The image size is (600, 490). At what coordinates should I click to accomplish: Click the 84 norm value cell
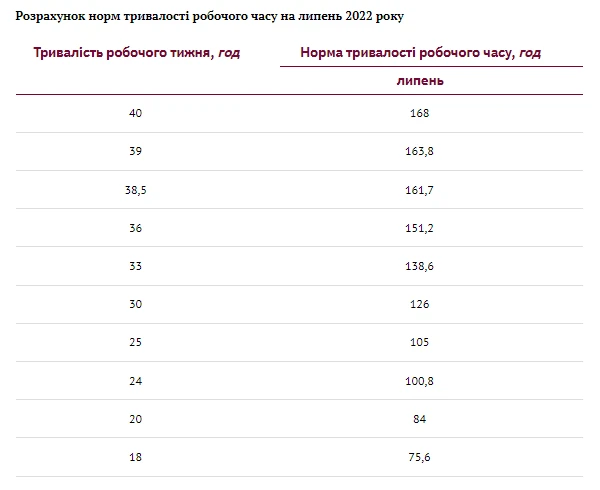(x=420, y=420)
